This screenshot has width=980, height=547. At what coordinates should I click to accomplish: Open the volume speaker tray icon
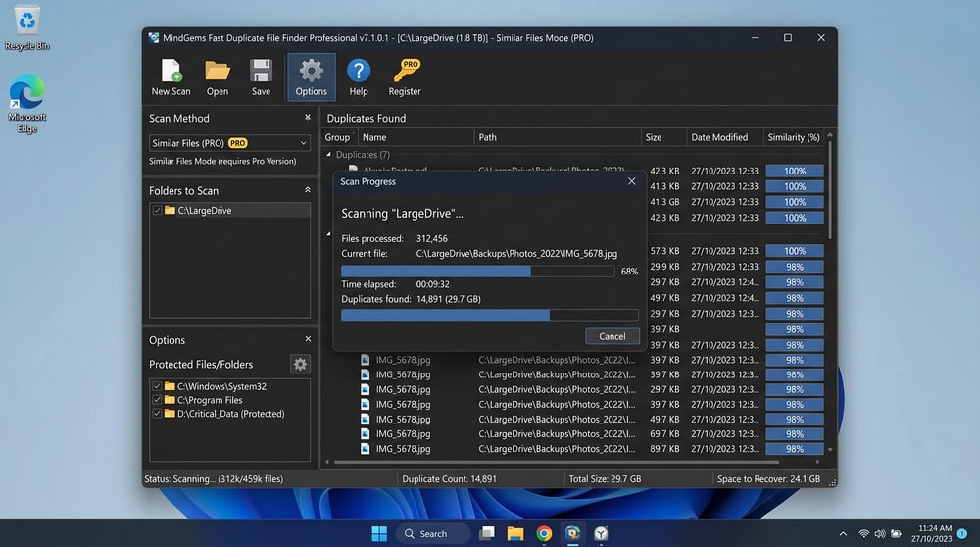point(880,534)
